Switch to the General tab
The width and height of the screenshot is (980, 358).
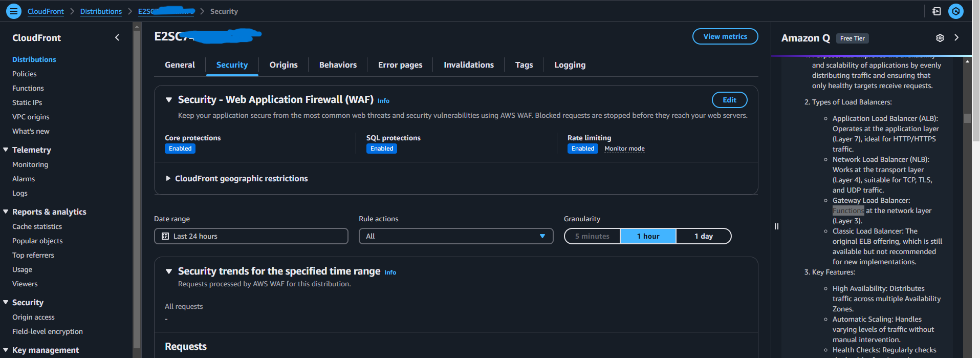(x=180, y=65)
